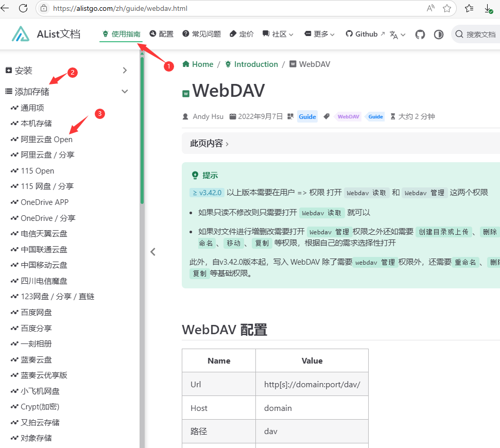Collapse sidebar with the left chevron
This screenshot has height=448, width=500.
click(153, 252)
